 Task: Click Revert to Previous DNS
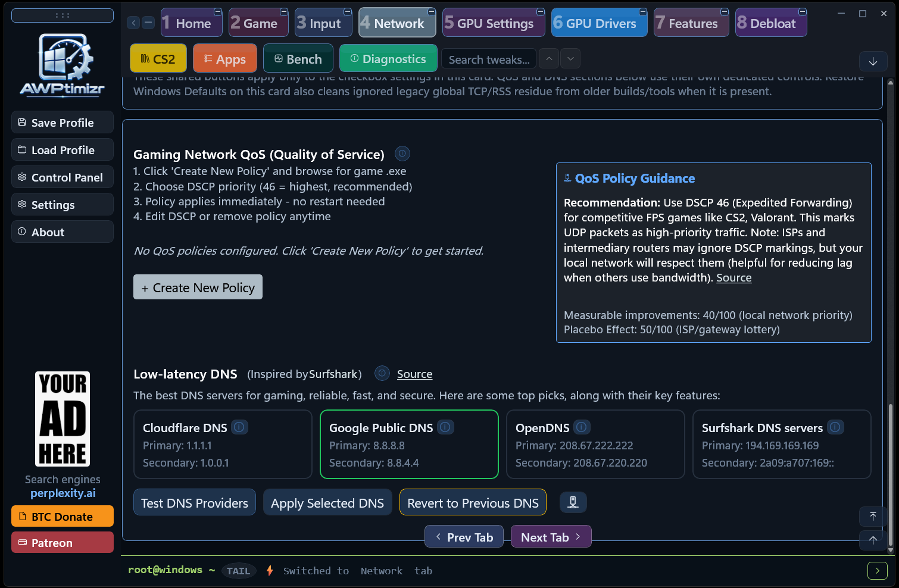pyautogui.click(x=473, y=502)
